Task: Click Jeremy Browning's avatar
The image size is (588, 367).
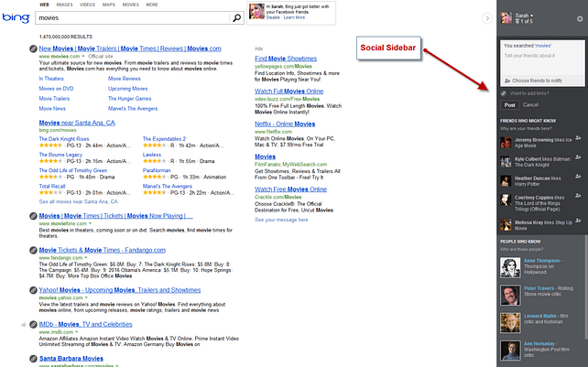Action: tap(506, 143)
